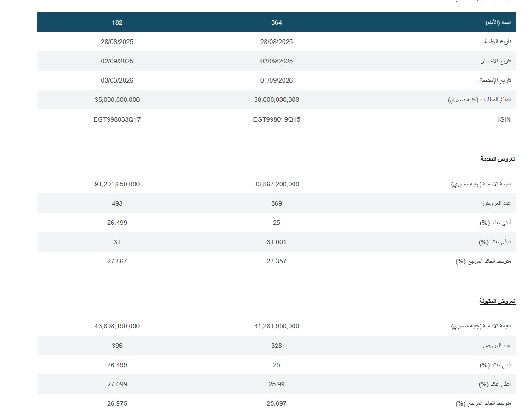
Task: Select required amount 50,000,000,000
Action: click(277, 100)
